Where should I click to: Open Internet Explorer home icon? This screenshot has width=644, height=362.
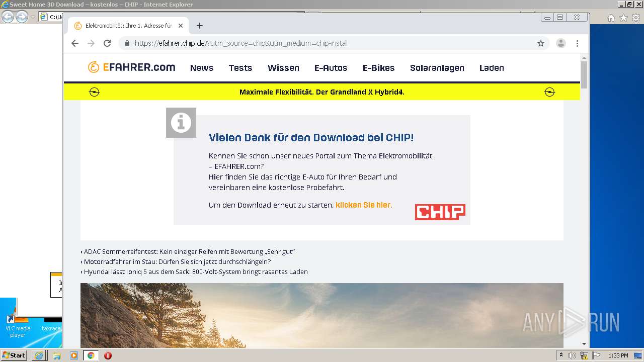(611, 18)
